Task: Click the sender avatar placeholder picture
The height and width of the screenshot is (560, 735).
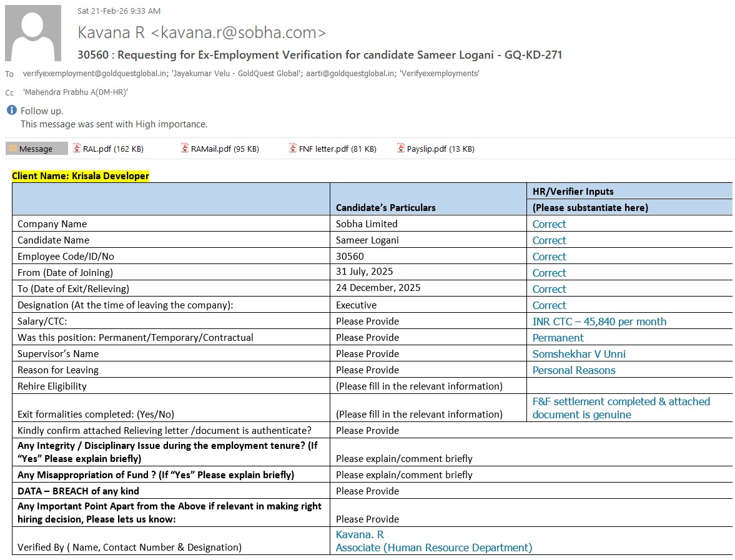Action: click(33, 33)
